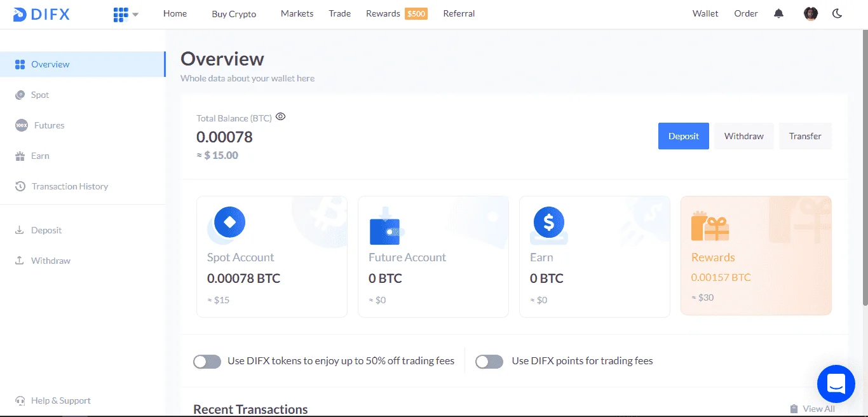Hide the total balance with eye icon
This screenshot has height=417, width=868.
pyautogui.click(x=280, y=116)
